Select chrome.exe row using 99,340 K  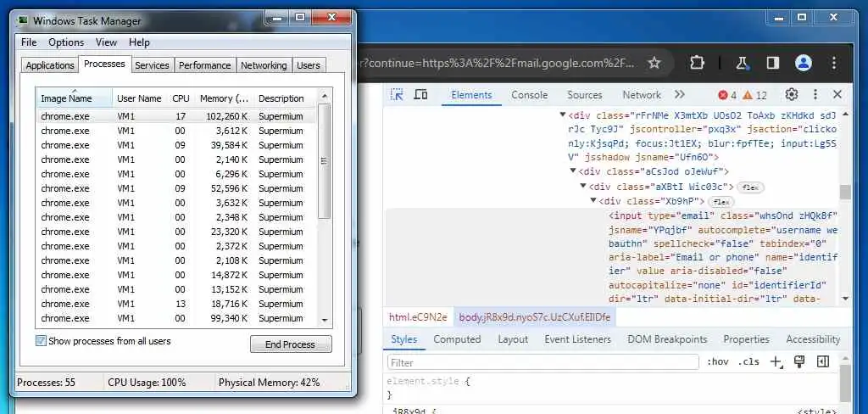(x=176, y=318)
